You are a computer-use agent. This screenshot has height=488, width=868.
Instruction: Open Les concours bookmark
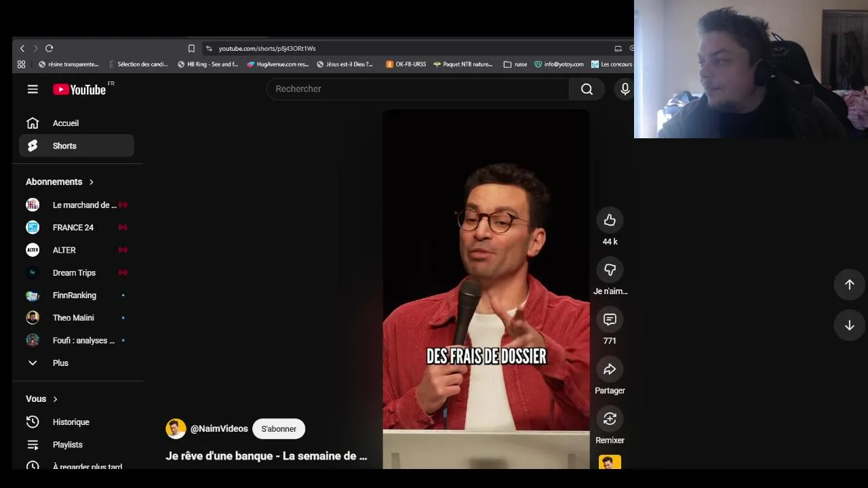(612, 64)
